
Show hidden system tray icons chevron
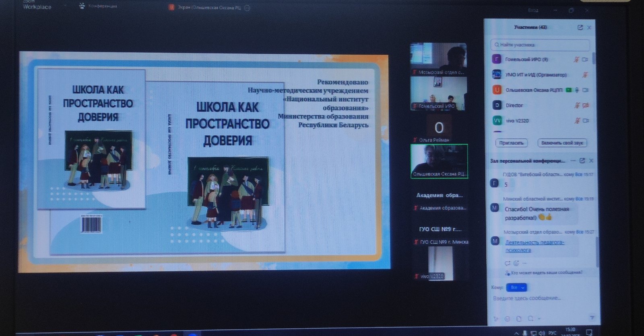click(x=516, y=333)
